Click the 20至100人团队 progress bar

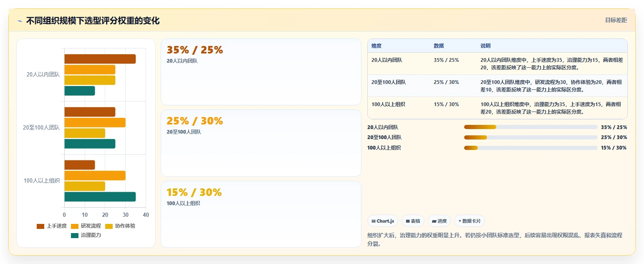[x=531, y=137]
